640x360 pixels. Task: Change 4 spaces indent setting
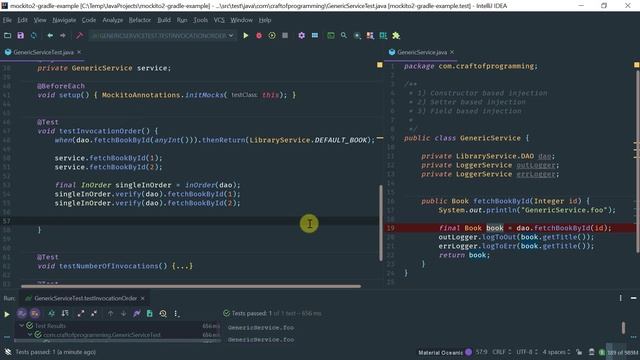click(x=556, y=352)
